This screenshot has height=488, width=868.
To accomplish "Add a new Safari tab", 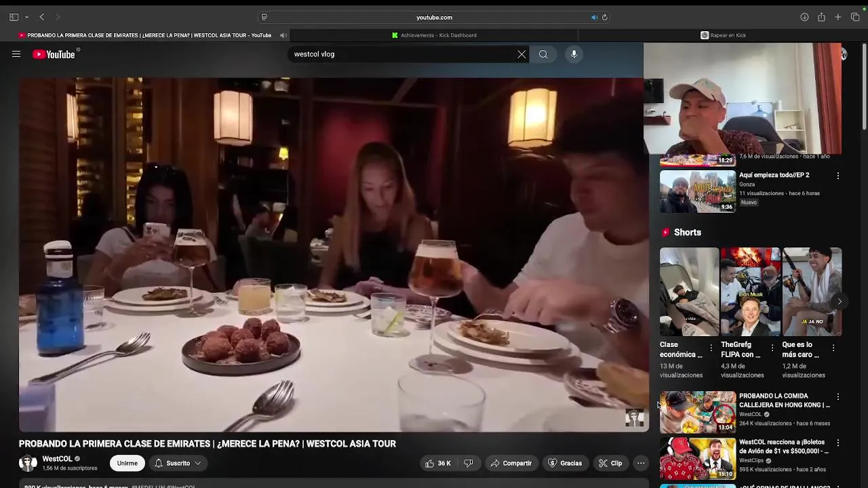I will [838, 17].
